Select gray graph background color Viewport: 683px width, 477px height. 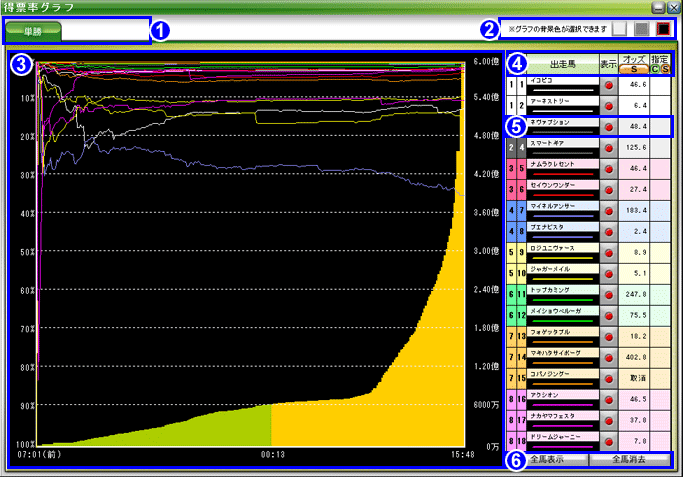(641, 29)
